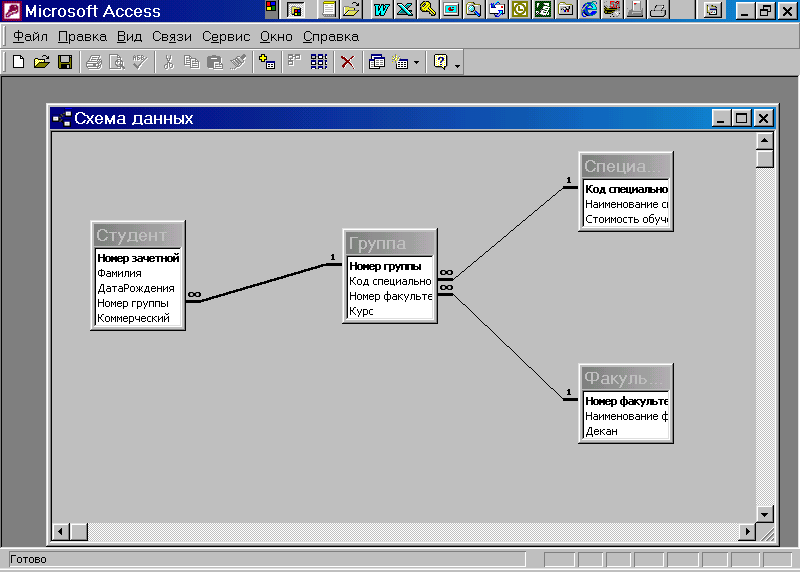The image size is (800, 572).
Task: Open the Связи menu
Action: (x=171, y=37)
